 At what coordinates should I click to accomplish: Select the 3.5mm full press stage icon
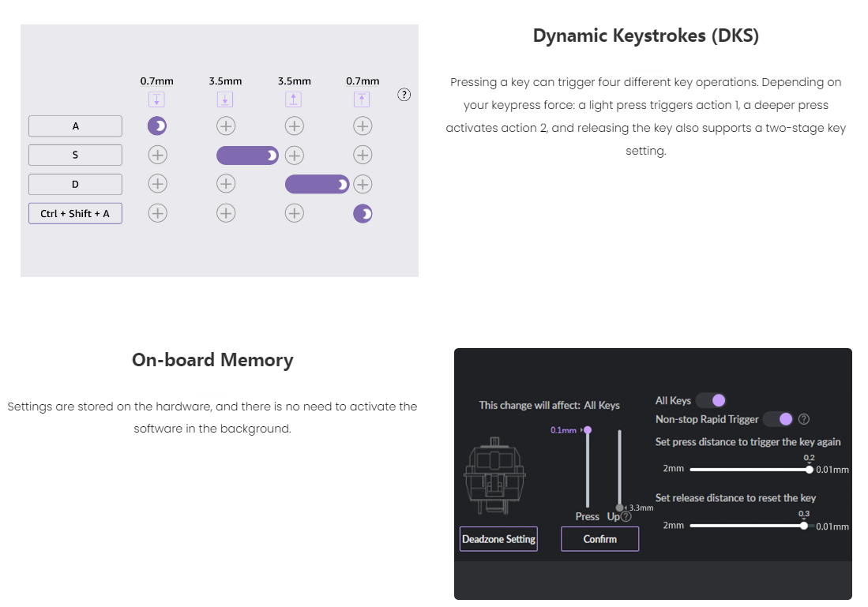pos(225,99)
